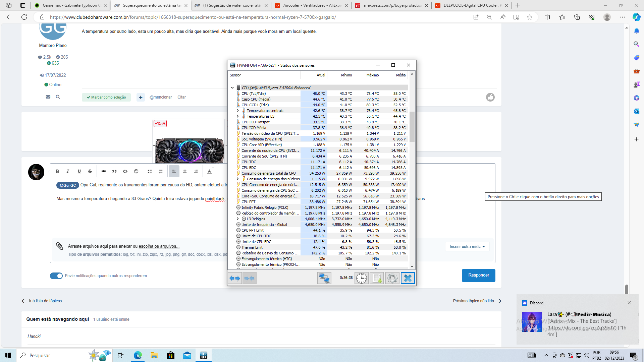Expand Temperaturas centrais row

238,111
